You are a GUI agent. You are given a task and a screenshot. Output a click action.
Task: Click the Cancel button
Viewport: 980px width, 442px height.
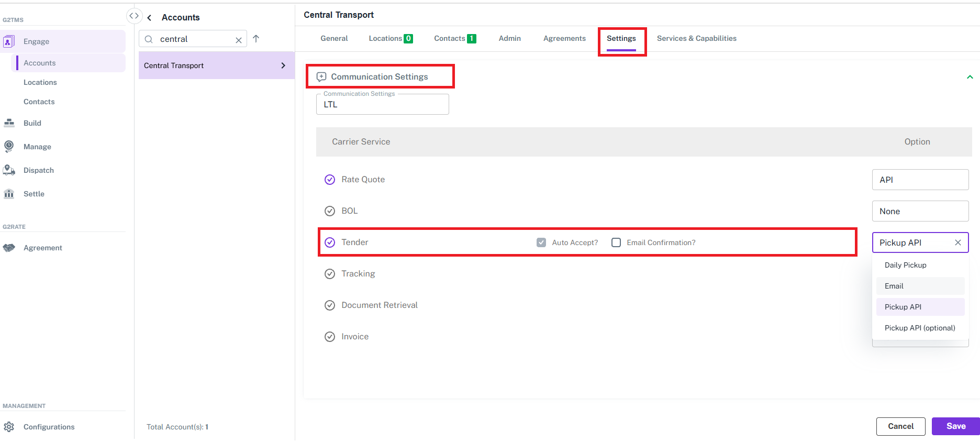click(900, 426)
